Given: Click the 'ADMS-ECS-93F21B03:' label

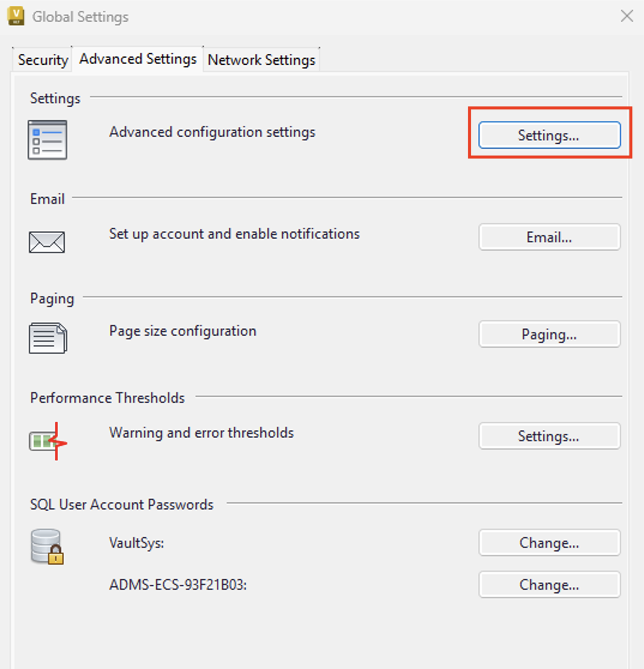Looking at the screenshot, I should coord(178,584).
